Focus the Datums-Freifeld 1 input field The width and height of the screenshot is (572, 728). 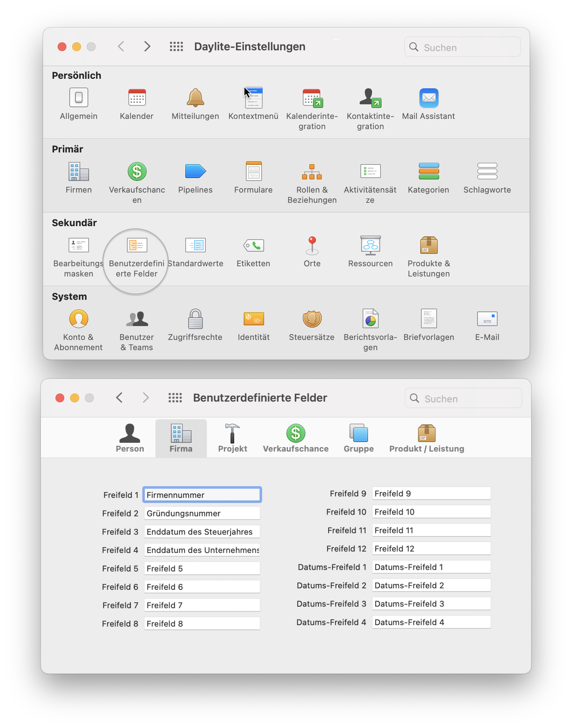tap(431, 567)
